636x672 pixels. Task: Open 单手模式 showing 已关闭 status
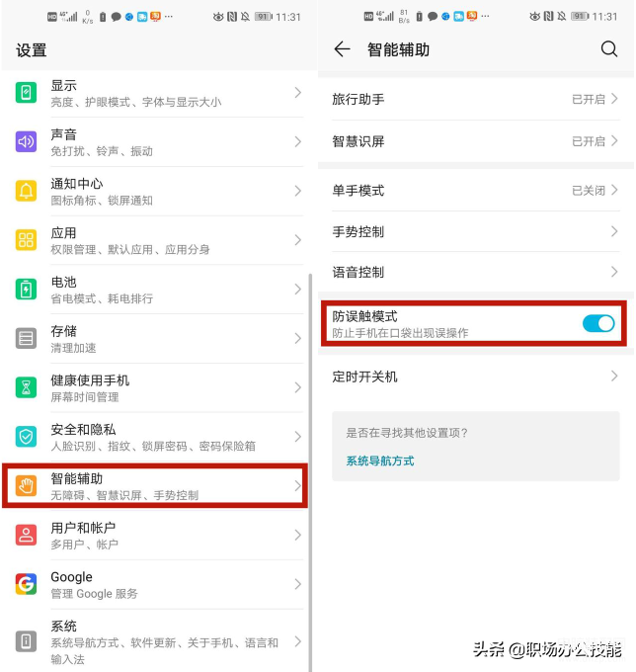tap(475, 191)
